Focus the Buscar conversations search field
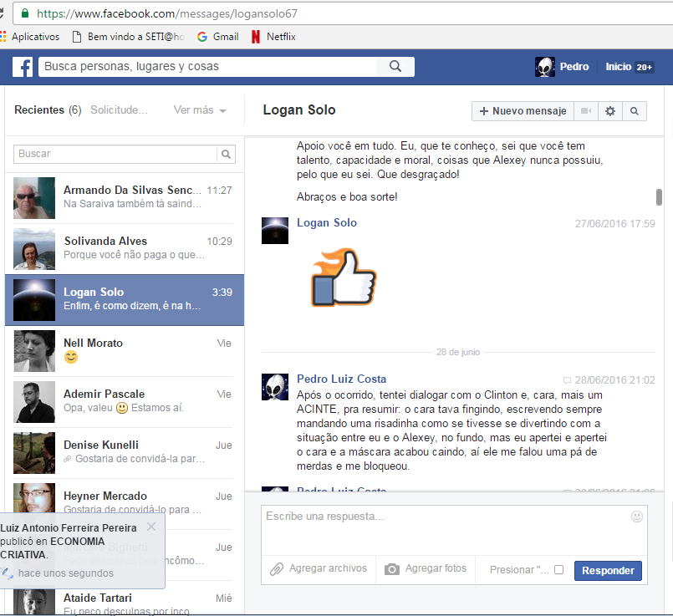This screenshot has height=616, width=673. pos(115,154)
